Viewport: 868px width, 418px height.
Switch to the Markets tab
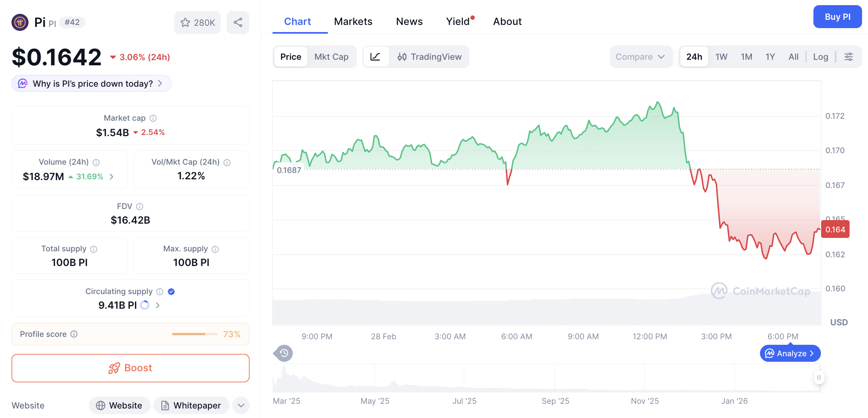(x=353, y=21)
